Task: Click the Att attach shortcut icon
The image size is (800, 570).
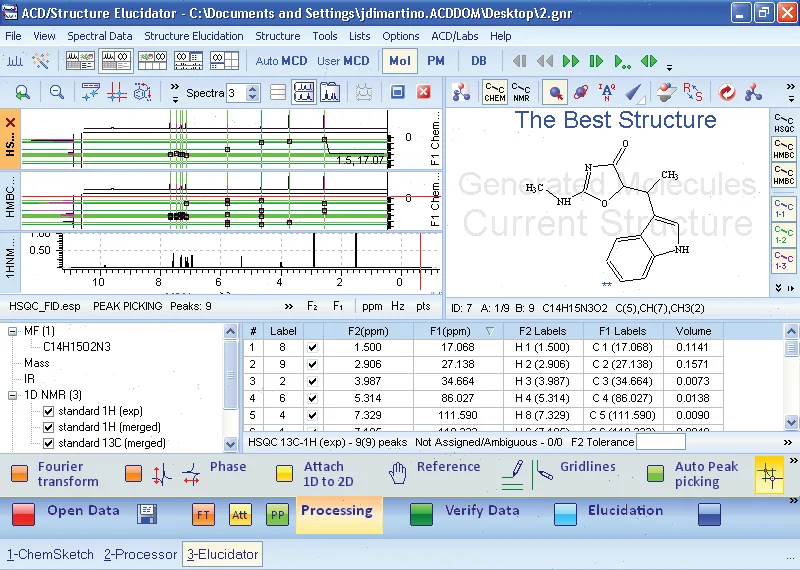Action: pos(240,514)
